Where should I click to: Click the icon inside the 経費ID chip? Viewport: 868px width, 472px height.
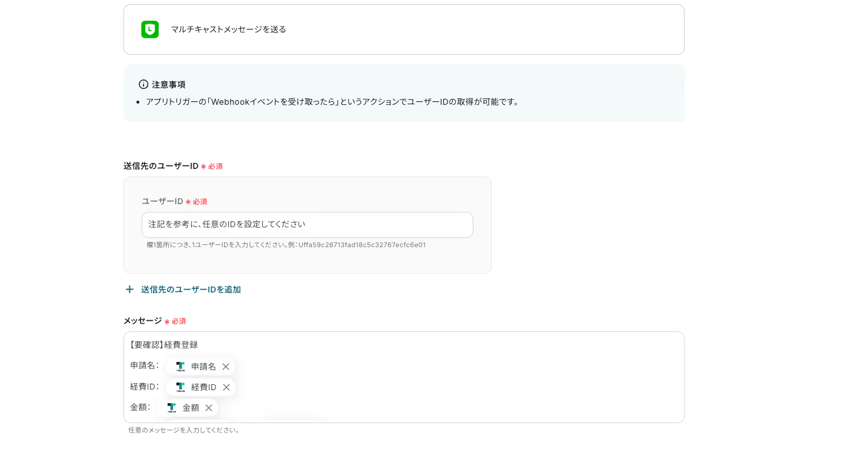coord(180,387)
